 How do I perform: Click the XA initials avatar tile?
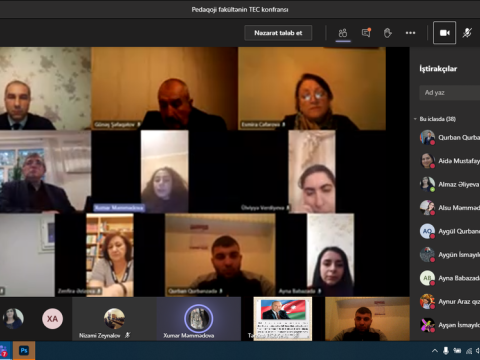[x=52, y=319]
